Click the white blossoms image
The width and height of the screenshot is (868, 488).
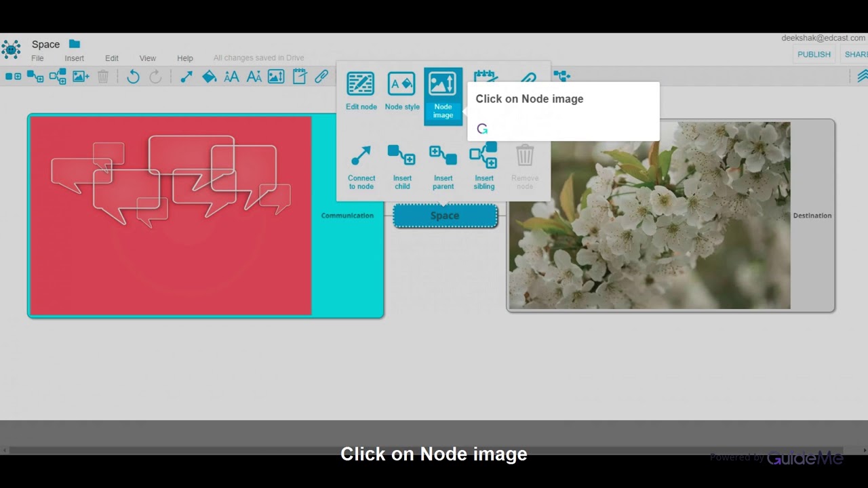(650, 216)
